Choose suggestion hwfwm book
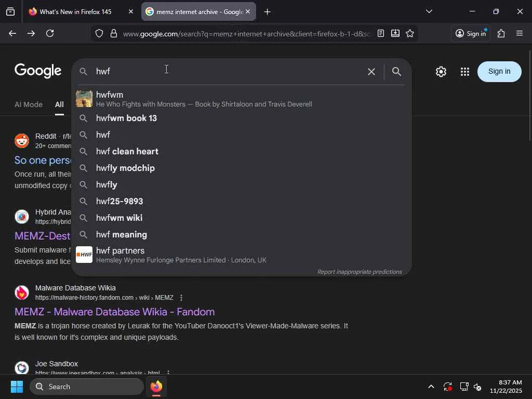This screenshot has height=399, width=532. click(x=242, y=99)
